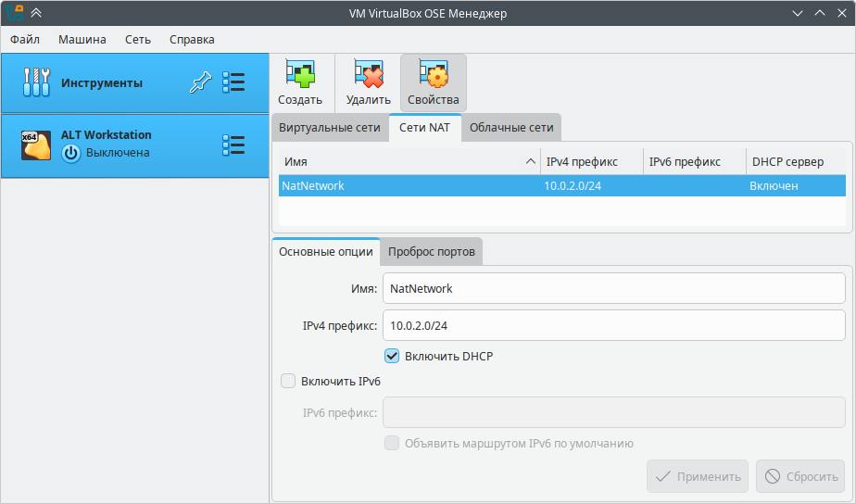Switch to the Port forwarding tab
The width and height of the screenshot is (856, 504).
(432, 251)
